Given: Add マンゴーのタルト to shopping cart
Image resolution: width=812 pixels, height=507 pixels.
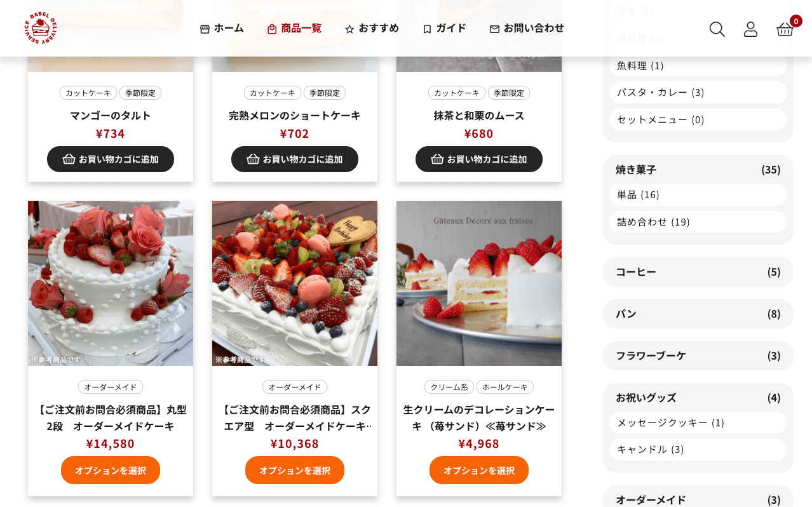Looking at the screenshot, I should [x=111, y=159].
